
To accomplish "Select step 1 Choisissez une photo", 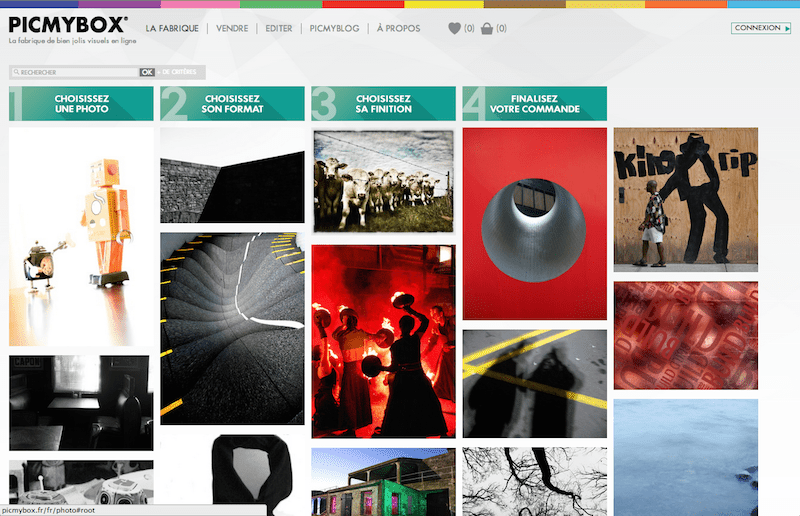I will 82,103.
